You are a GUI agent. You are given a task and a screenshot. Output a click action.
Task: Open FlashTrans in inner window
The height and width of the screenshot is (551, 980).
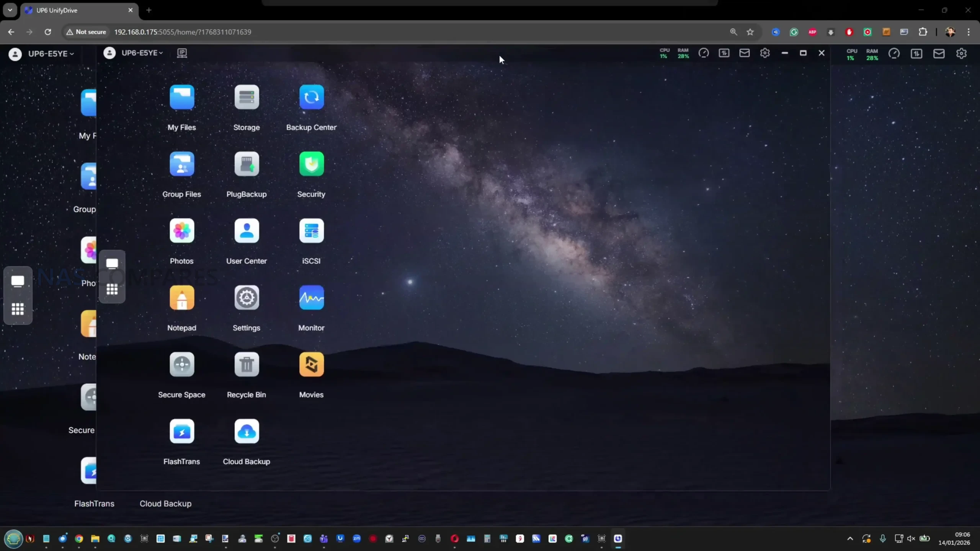point(181,432)
